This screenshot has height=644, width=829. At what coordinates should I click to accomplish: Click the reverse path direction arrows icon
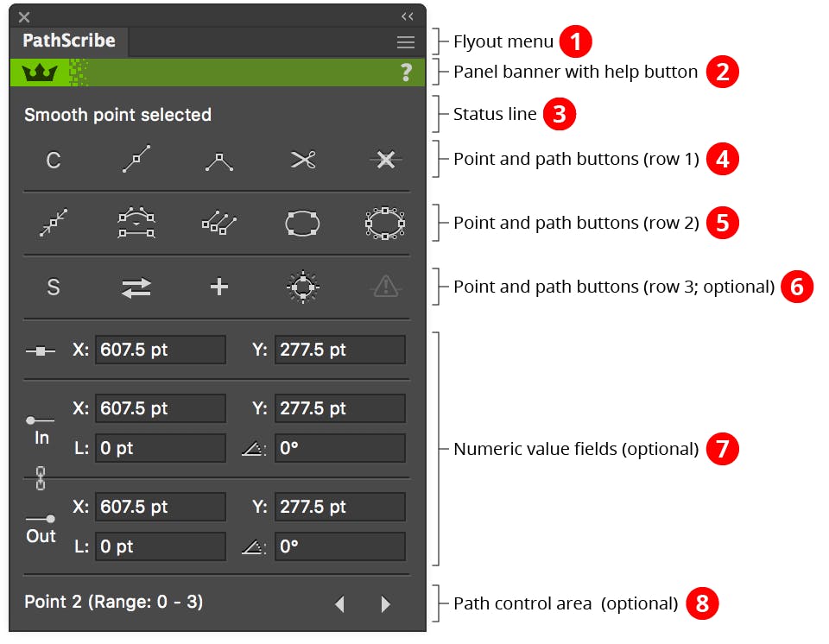pyautogui.click(x=136, y=287)
